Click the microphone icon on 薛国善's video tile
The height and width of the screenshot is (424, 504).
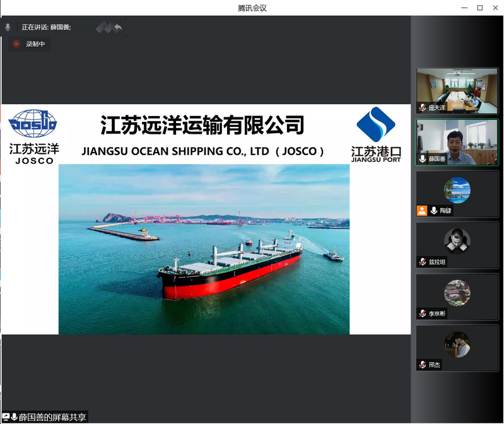click(423, 158)
